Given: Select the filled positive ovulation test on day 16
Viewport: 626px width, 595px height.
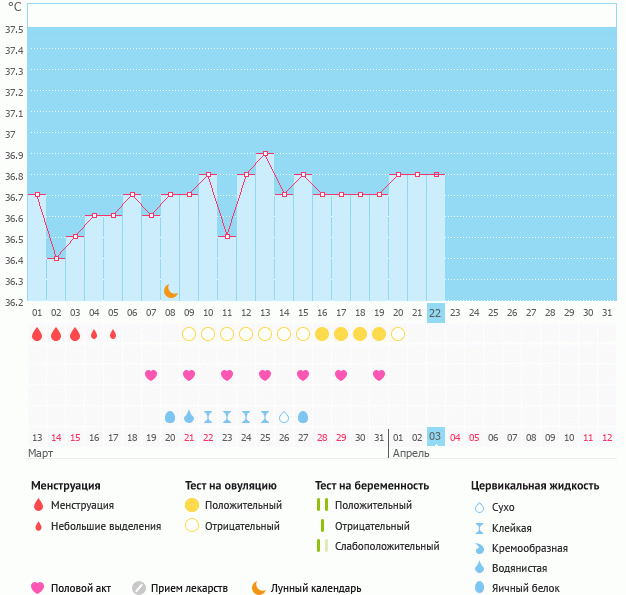Looking at the screenshot, I should [x=322, y=334].
